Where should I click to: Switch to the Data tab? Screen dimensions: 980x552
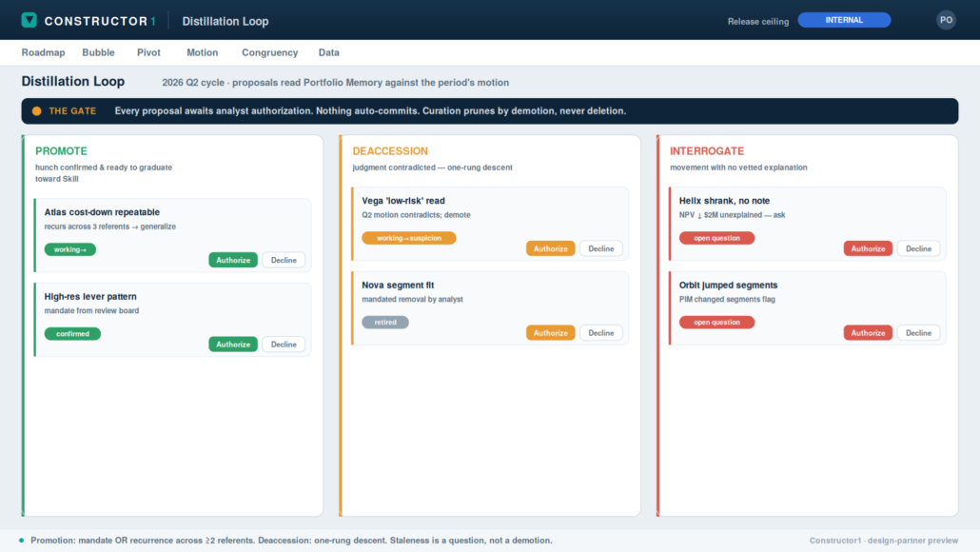pos(329,52)
